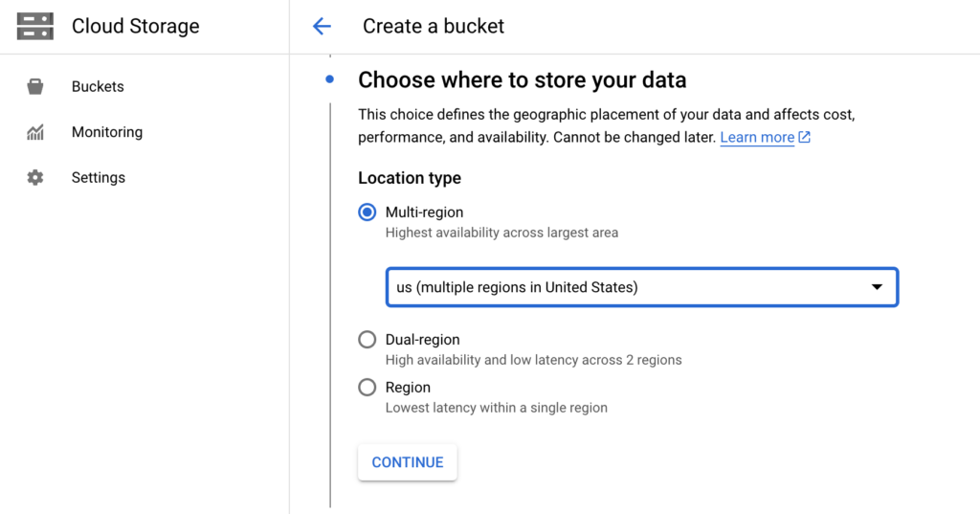Screen dimensions: 980x514
Task: Click the 'Cloud Storage' title text
Action: (x=136, y=27)
